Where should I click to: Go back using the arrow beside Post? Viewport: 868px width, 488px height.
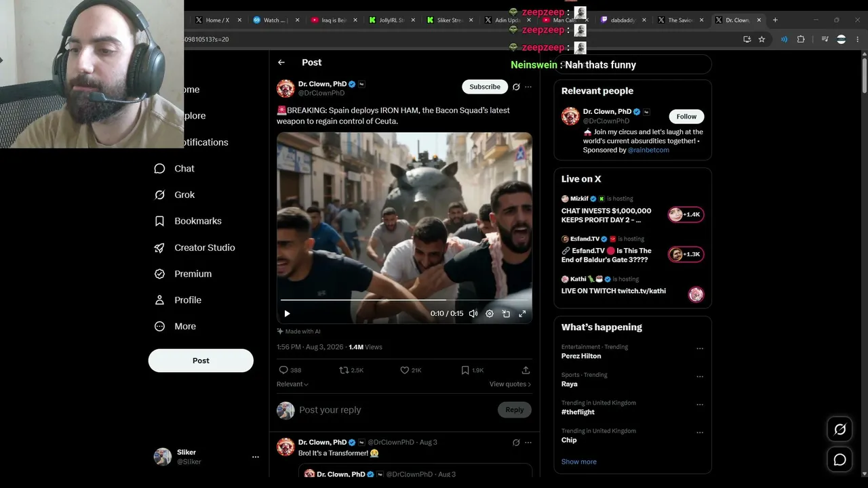[281, 62]
